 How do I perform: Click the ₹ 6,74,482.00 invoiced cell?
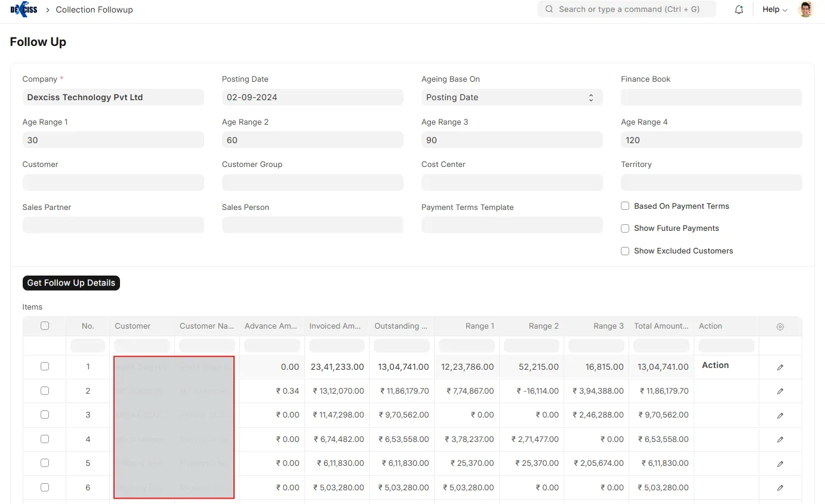[337, 440]
